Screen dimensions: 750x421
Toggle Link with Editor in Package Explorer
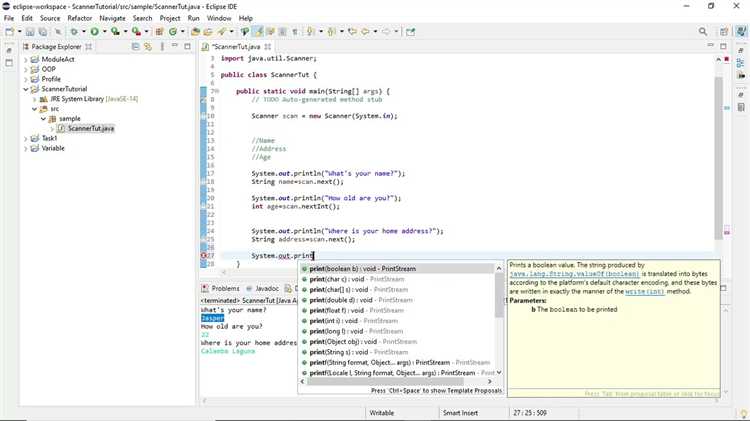click(x=148, y=46)
